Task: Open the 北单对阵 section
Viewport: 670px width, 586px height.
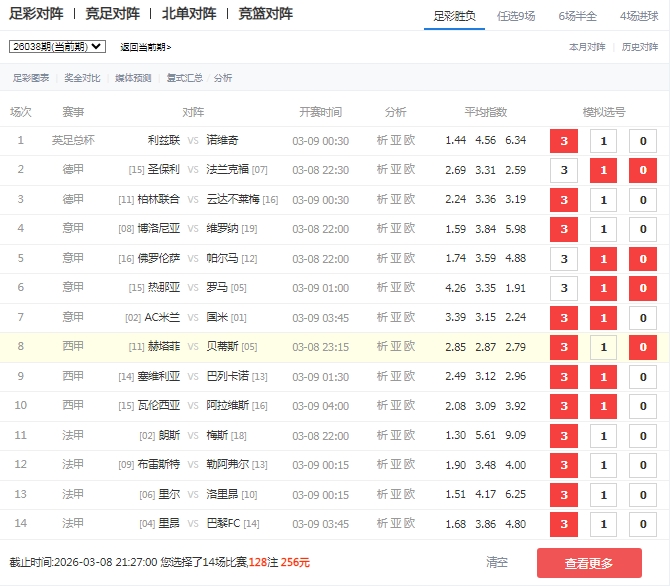Action: pyautogui.click(x=188, y=14)
